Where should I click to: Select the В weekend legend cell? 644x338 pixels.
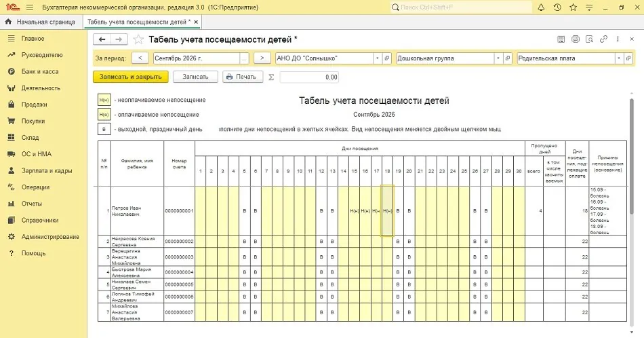pos(104,129)
